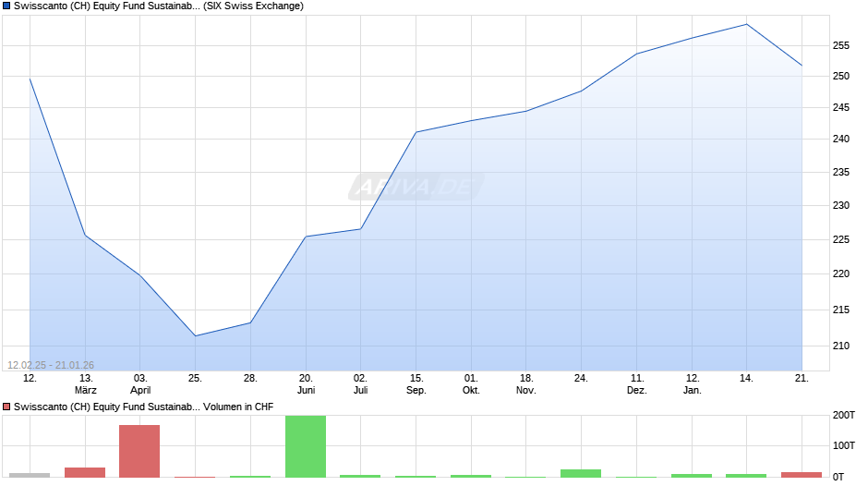Click the date label '25.' on x-axis
Image resolution: width=868 pixels, height=486 pixels.
click(195, 379)
